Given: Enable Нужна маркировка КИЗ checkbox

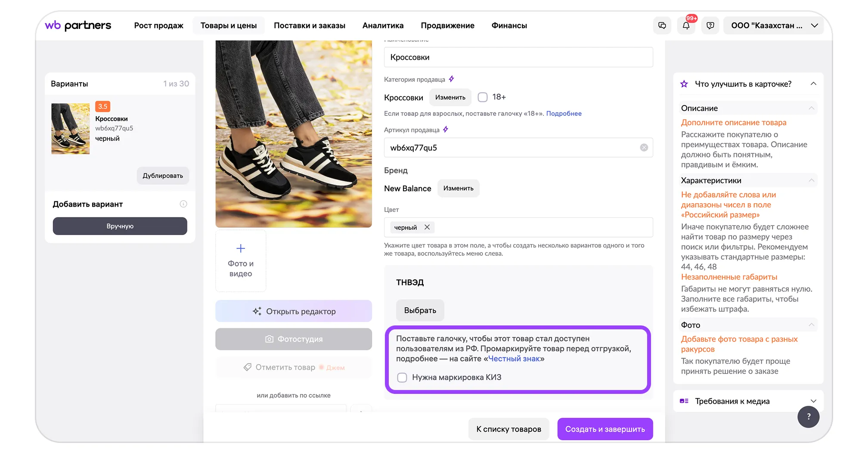Looking at the screenshot, I should (402, 378).
